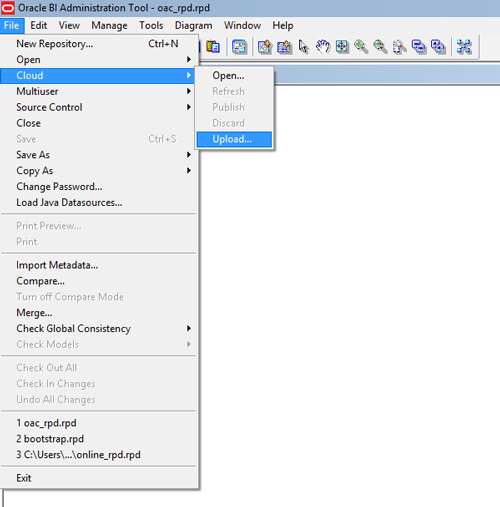Click the zoom in magnifier icon
This screenshot has width=500, height=507.
(361, 47)
